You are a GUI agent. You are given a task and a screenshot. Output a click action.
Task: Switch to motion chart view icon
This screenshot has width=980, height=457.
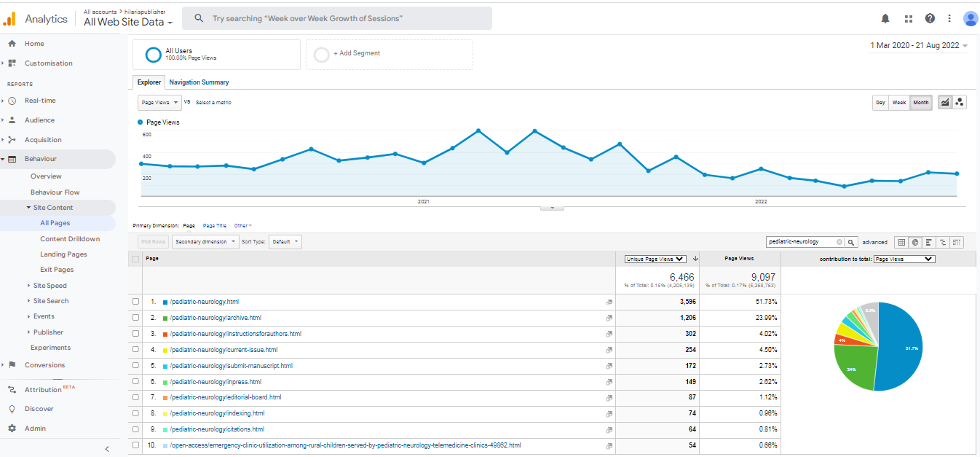coord(960,103)
